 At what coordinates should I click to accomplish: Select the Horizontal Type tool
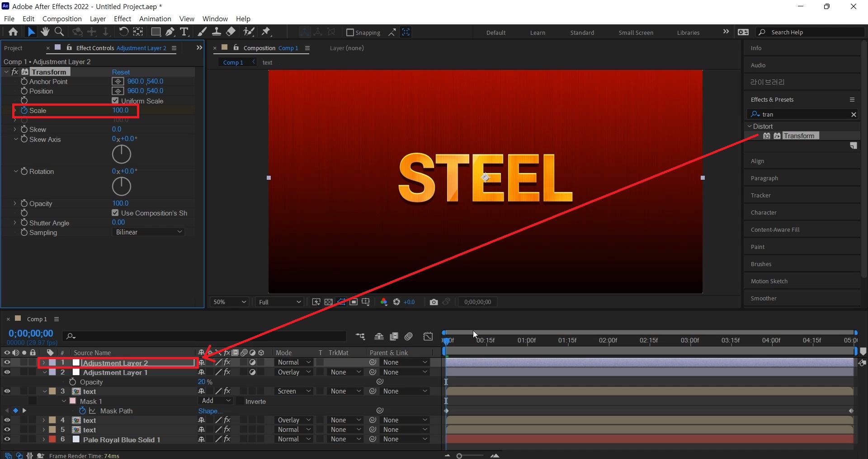click(184, 32)
